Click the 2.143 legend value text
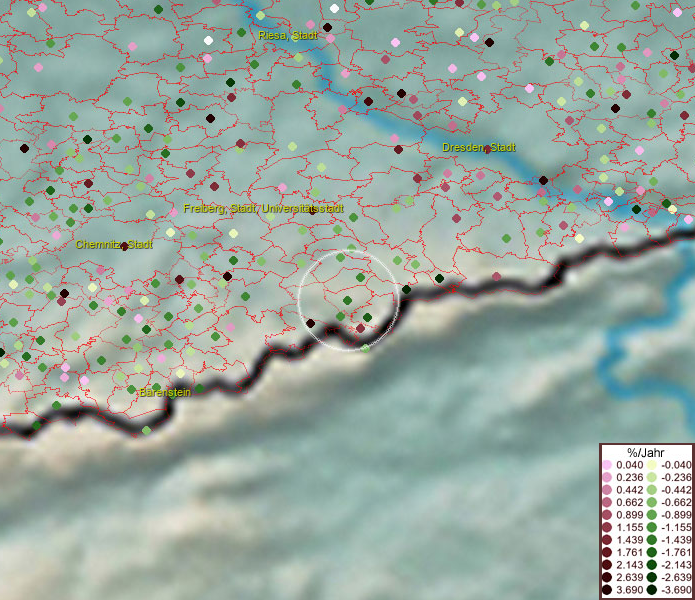This screenshot has width=695, height=600. coord(630,566)
